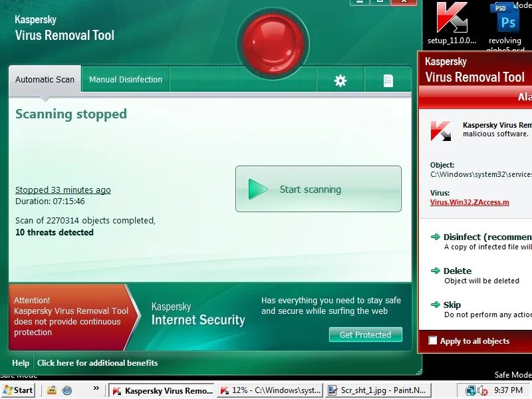The width and height of the screenshot is (532, 399).
Task: Click the Start scanning button
Action: (x=319, y=189)
